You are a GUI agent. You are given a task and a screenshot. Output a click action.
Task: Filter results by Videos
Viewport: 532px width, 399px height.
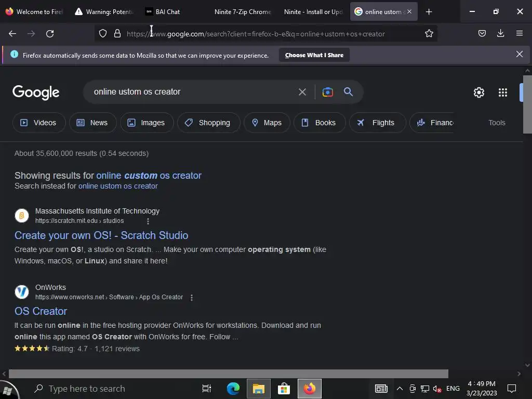point(39,123)
